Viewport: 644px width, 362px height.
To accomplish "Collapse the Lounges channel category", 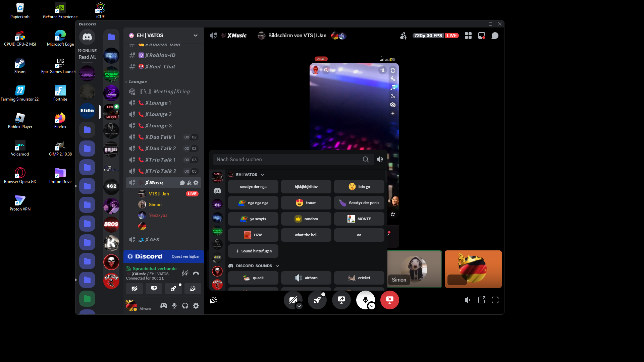I will (138, 82).
